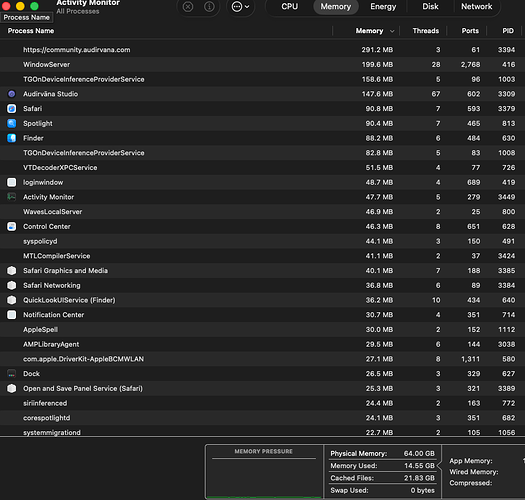The width and height of the screenshot is (525, 500).
Task: Select TGOnDeviceInferenceProviderService using 82.8 MB
Action: point(262,153)
